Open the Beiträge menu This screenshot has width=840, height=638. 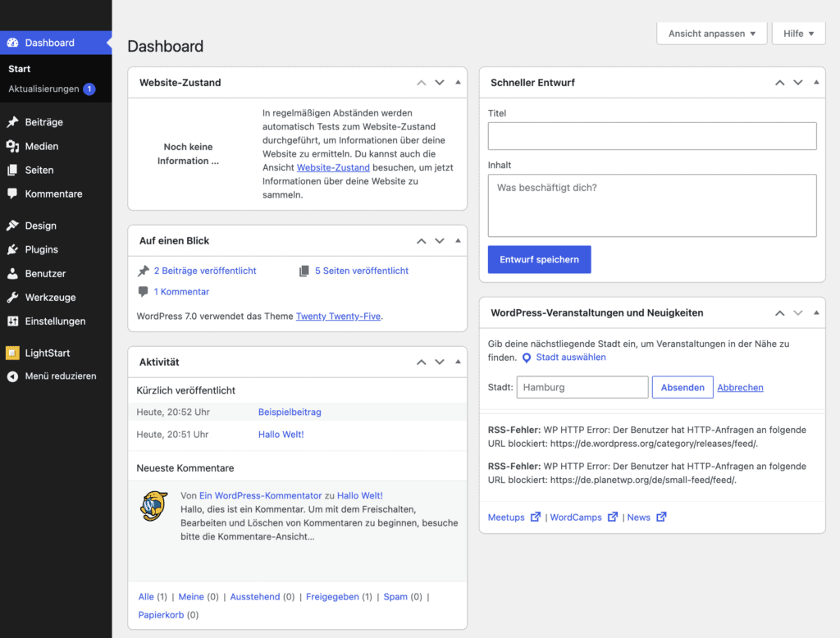click(x=44, y=122)
